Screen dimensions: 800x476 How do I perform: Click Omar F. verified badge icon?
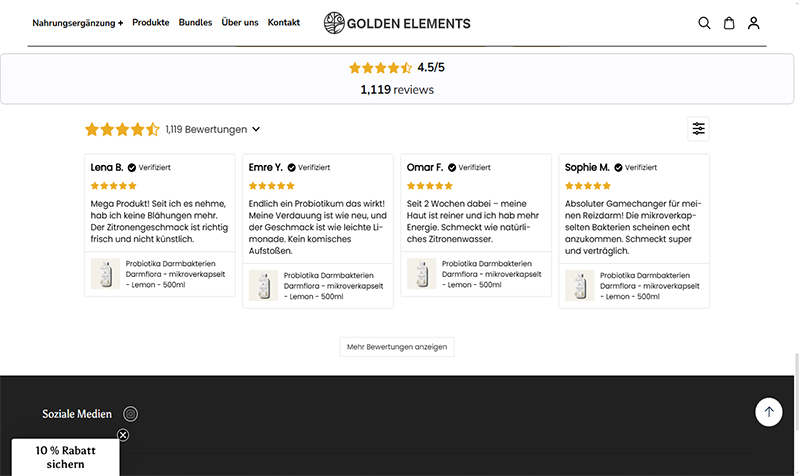pyautogui.click(x=452, y=167)
